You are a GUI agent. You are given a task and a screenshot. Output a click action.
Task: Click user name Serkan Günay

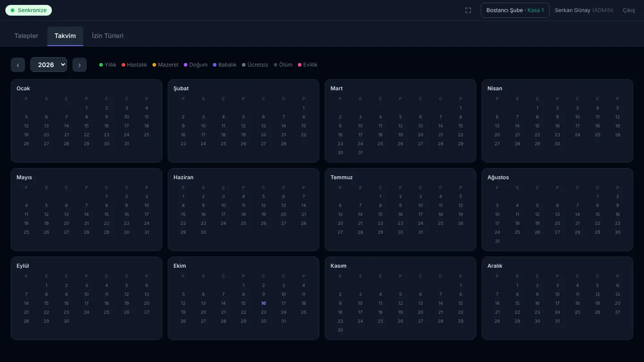point(572,10)
